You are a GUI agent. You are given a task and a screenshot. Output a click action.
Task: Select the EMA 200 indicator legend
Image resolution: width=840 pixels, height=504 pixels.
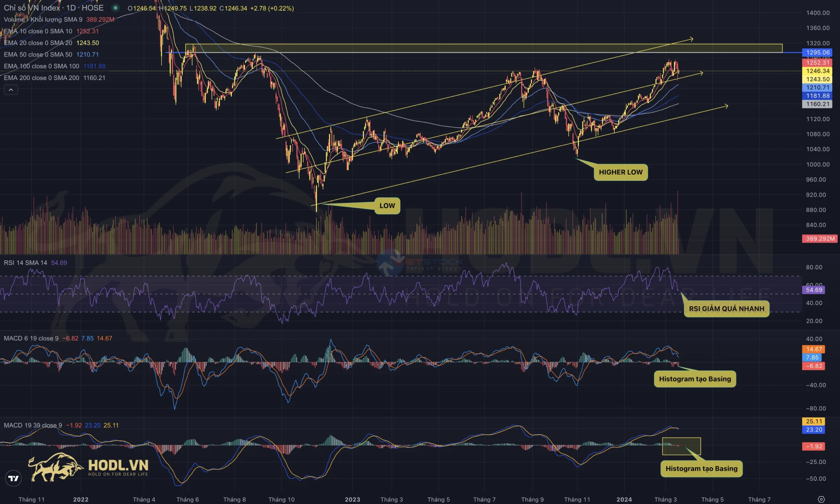pos(41,78)
